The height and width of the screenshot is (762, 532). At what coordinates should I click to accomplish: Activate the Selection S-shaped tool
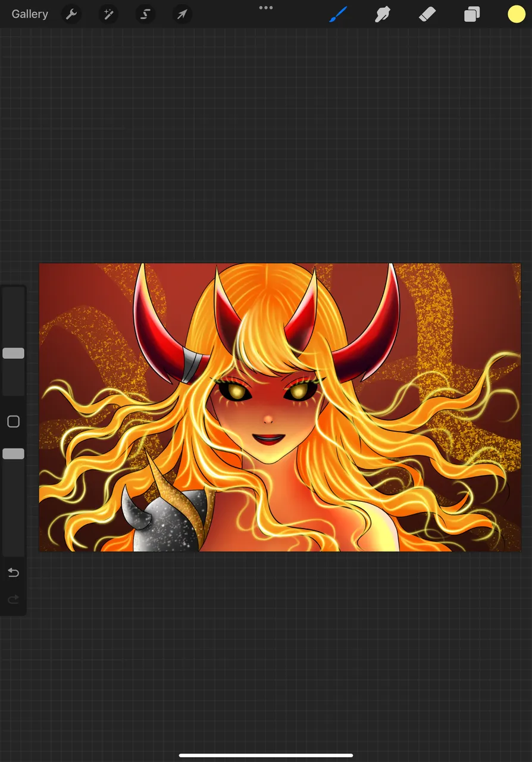coord(145,14)
